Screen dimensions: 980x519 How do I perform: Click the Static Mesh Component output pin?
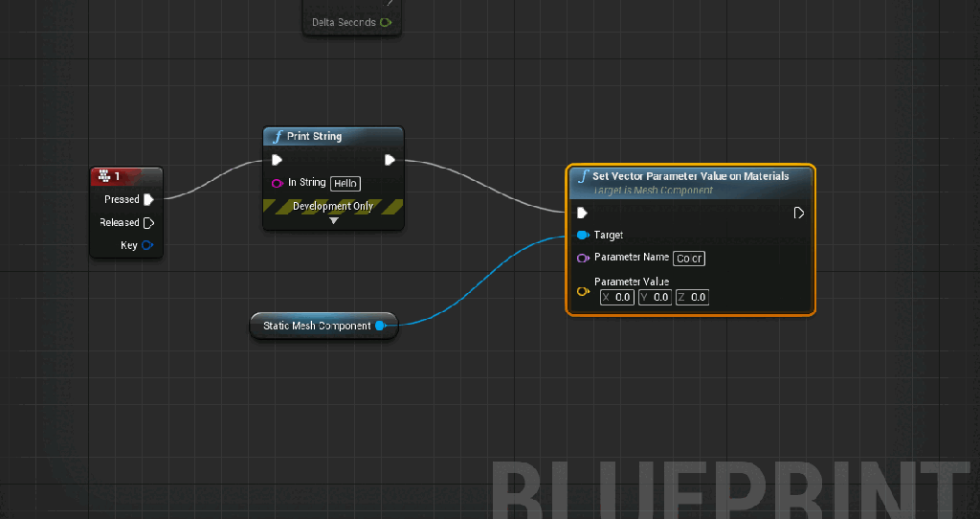[x=380, y=327]
